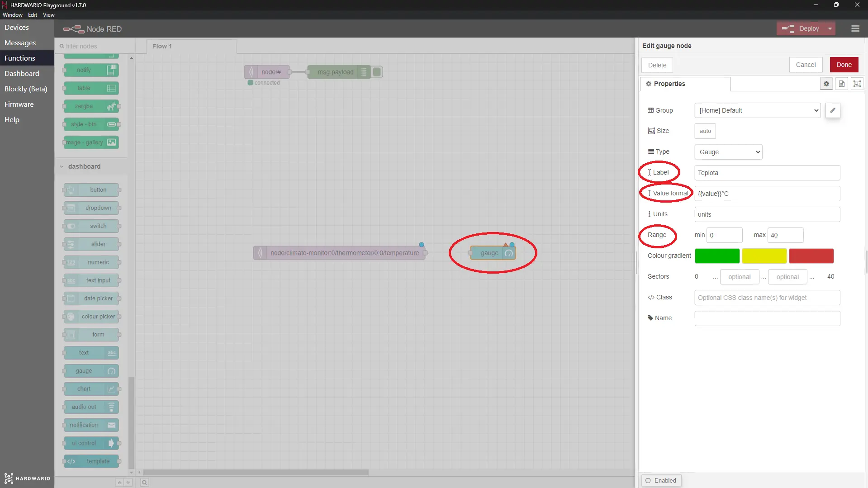Pick the table palette node

pyautogui.click(x=92, y=88)
